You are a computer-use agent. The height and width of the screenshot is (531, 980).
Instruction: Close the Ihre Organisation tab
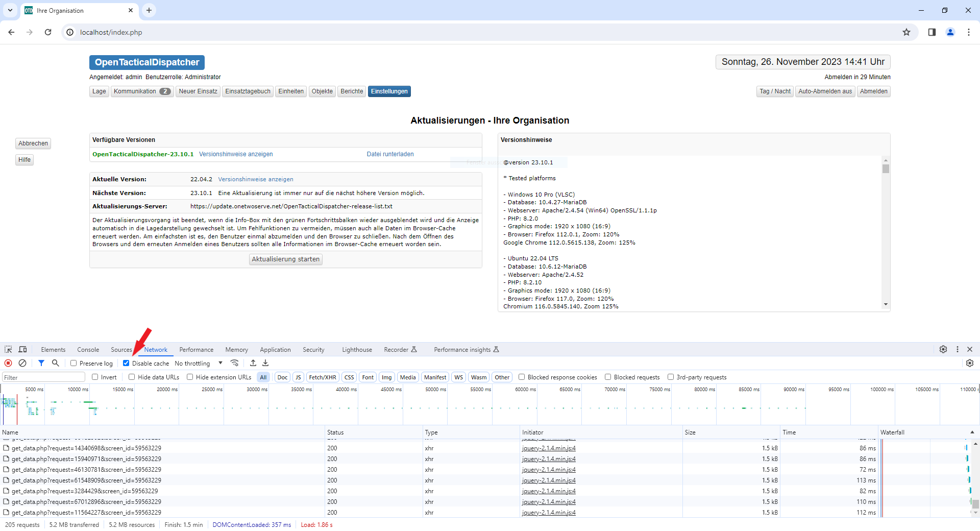click(x=131, y=10)
